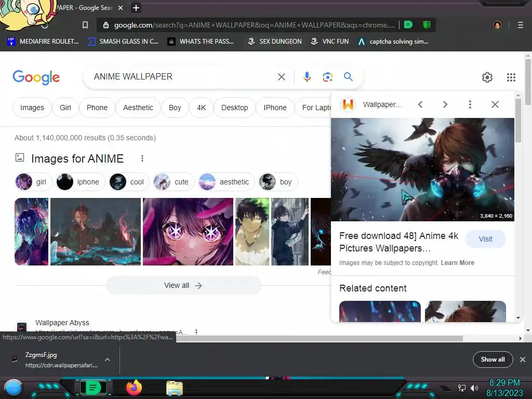This screenshot has width=532, height=399.
Task: Select the Desktop filter chip
Action: coord(234,108)
